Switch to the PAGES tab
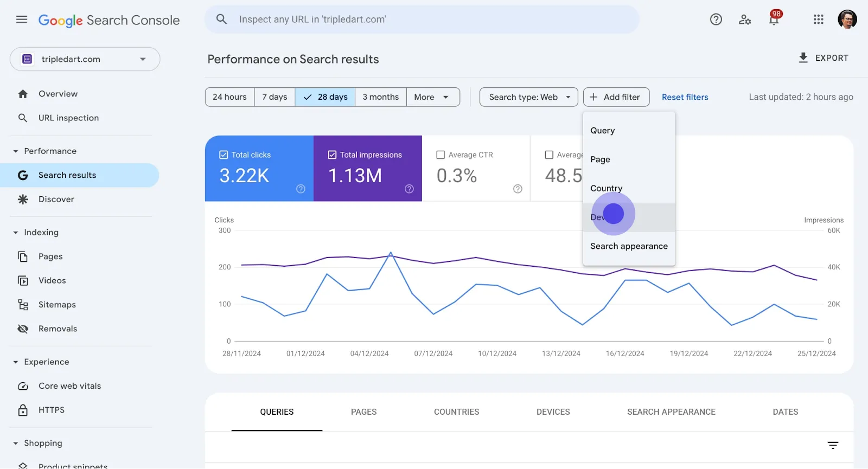The height and width of the screenshot is (469, 868). point(363,412)
